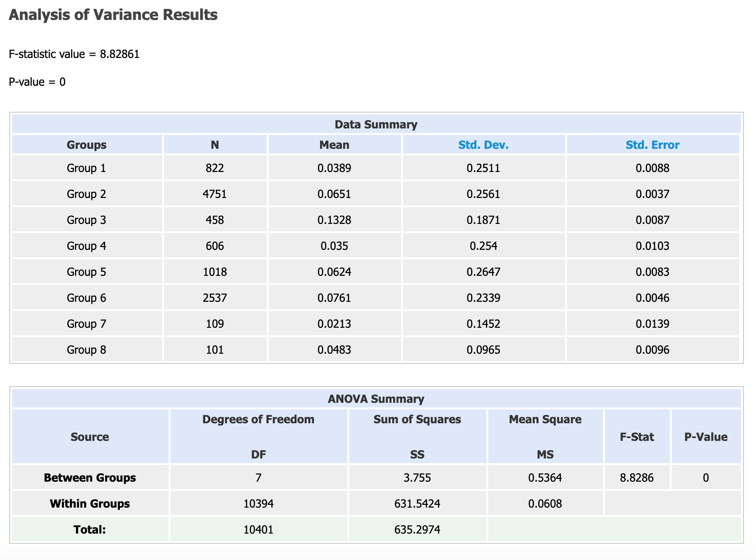Select the Group 5 row label

coord(87,272)
